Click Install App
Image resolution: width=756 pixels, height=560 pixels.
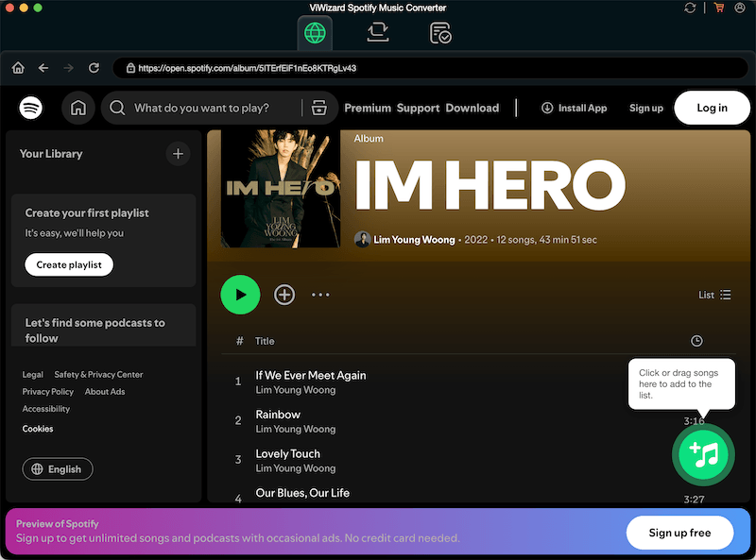[574, 108]
